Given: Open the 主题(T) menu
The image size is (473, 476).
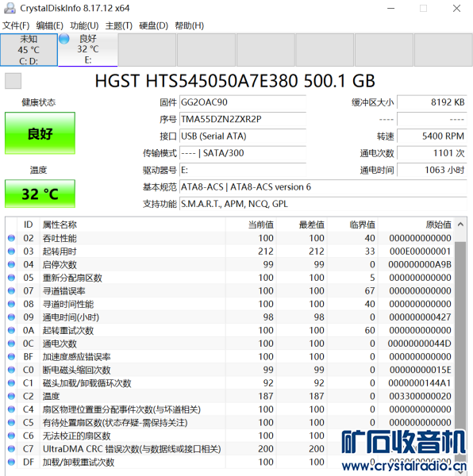Looking at the screenshot, I should coord(119,25).
